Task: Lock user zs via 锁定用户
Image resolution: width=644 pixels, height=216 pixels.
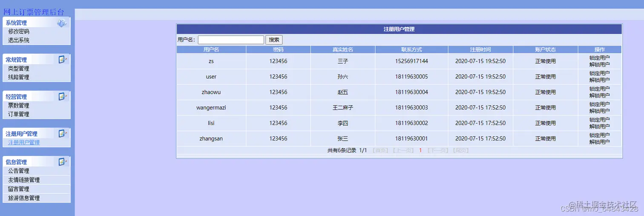Action: pyautogui.click(x=599, y=58)
